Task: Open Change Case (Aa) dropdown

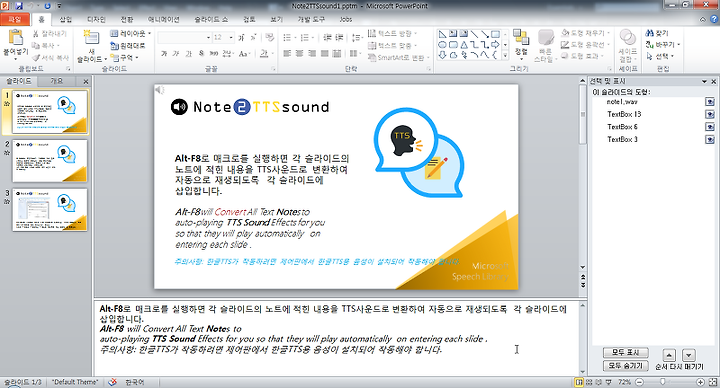Action: pyautogui.click(x=244, y=54)
